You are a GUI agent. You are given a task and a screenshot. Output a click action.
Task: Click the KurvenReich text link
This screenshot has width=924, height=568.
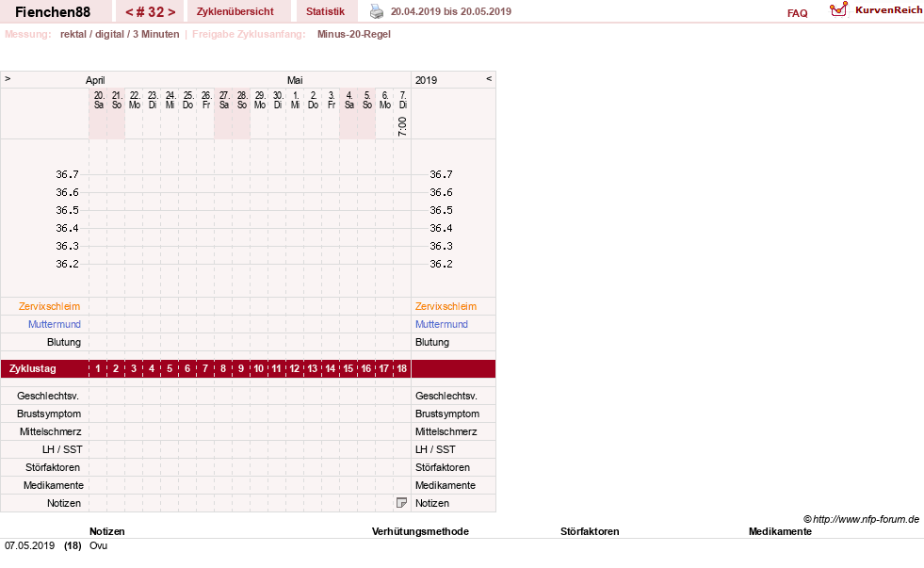(888, 10)
